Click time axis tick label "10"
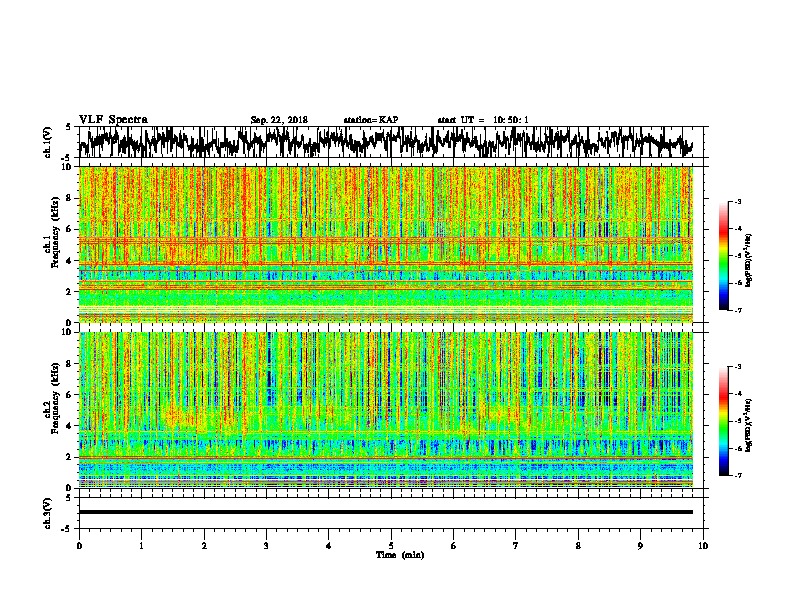 tap(703, 546)
